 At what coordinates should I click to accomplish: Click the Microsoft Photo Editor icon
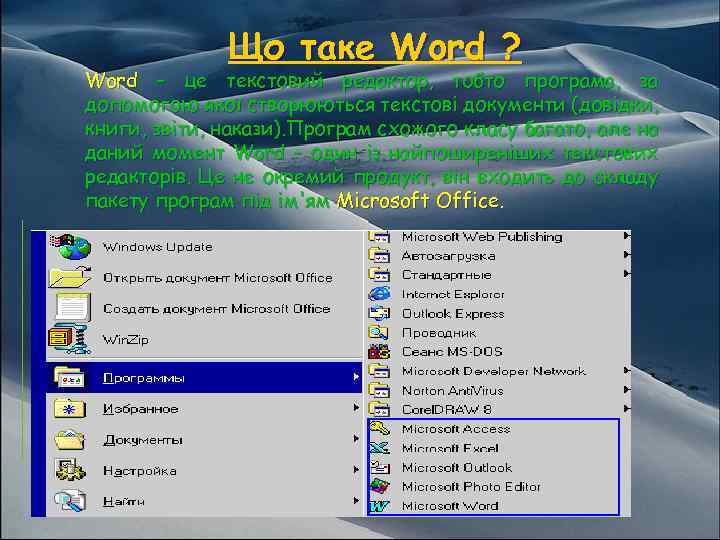[x=380, y=486]
